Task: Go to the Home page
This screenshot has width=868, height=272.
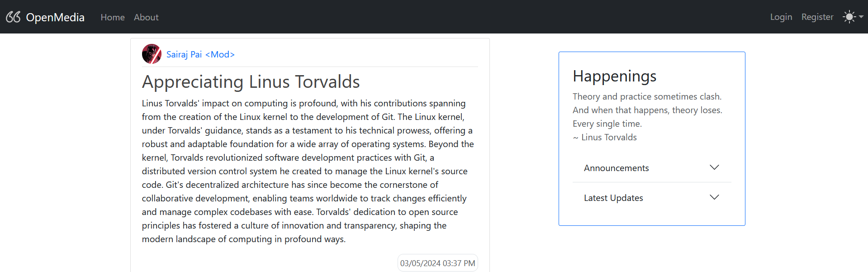Action: click(113, 17)
